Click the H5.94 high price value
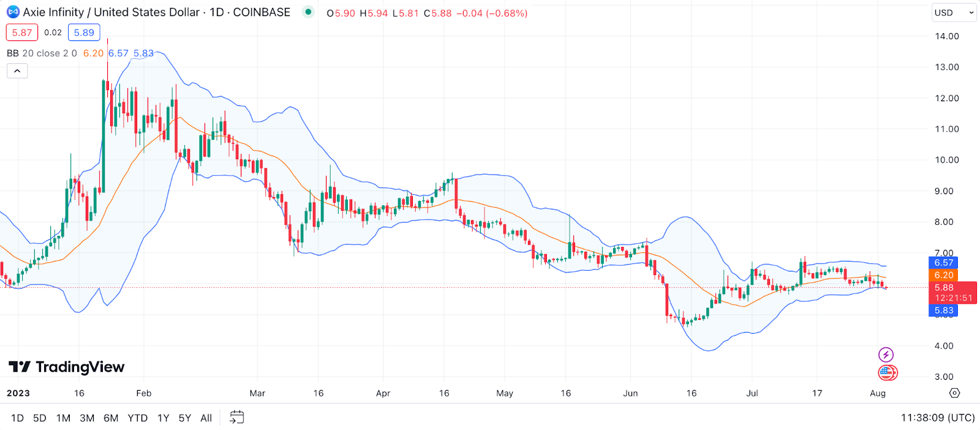Screen dimensions: 980x430 tap(374, 13)
